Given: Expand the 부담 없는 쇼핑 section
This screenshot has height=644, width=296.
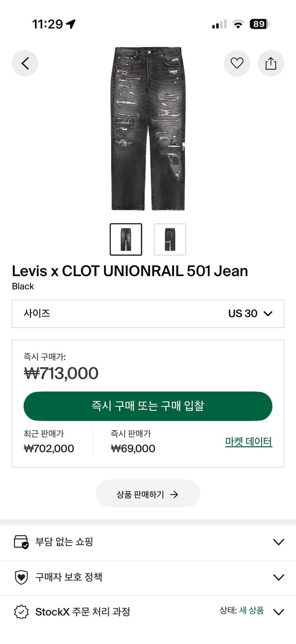Looking at the screenshot, I should 278,542.
